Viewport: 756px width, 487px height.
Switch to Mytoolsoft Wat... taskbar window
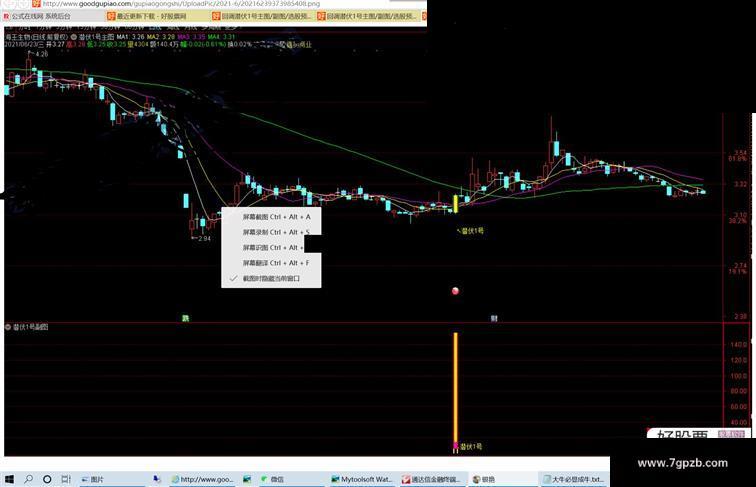pos(362,479)
